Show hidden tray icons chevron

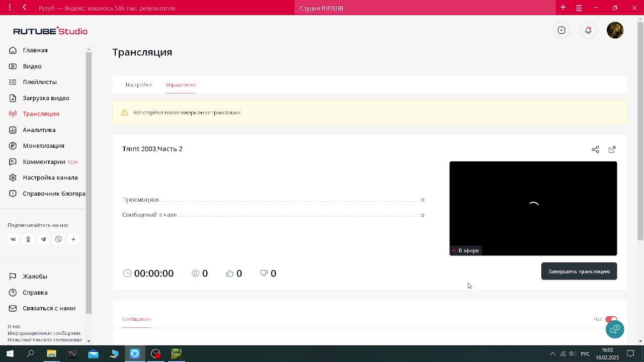pyautogui.click(x=552, y=353)
